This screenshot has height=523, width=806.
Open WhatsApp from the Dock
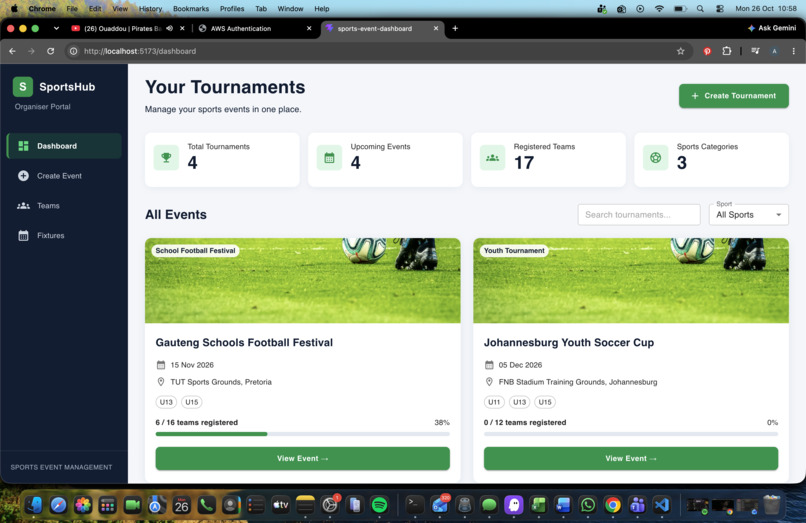(588, 505)
